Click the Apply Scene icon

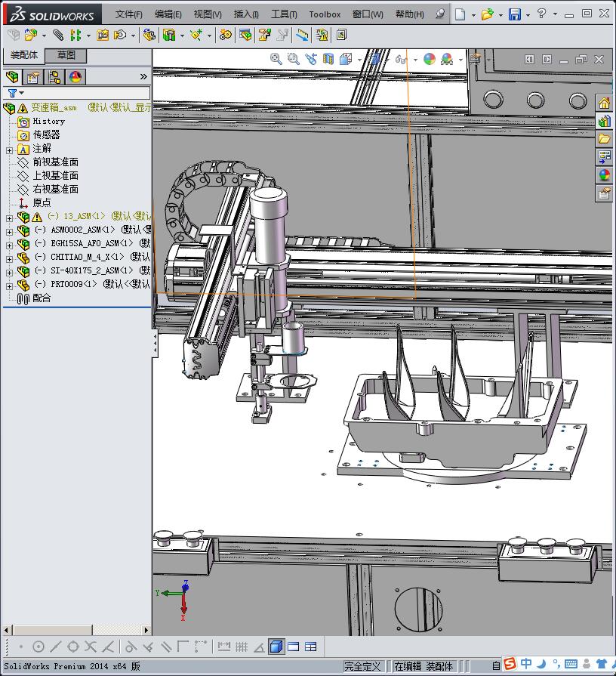pyautogui.click(x=447, y=59)
